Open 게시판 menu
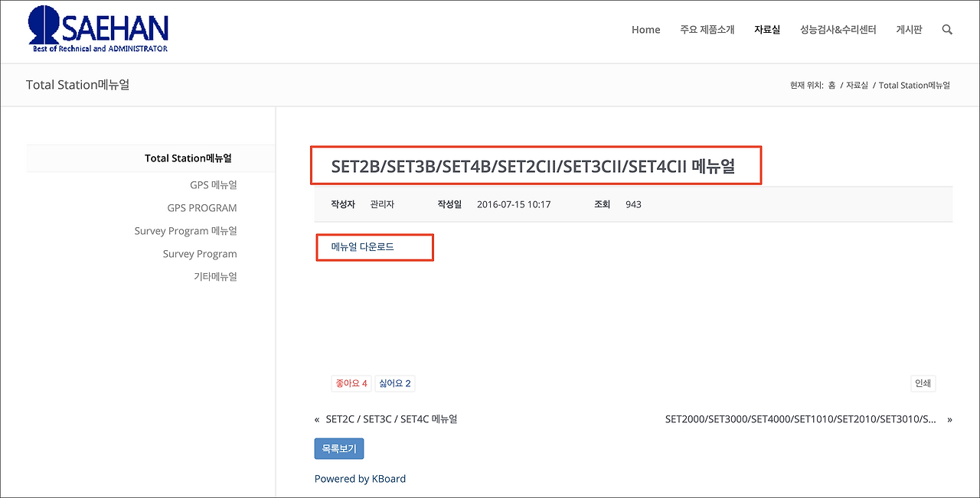The width and height of the screenshot is (980, 498). pyautogui.click(x=909, y=30)
